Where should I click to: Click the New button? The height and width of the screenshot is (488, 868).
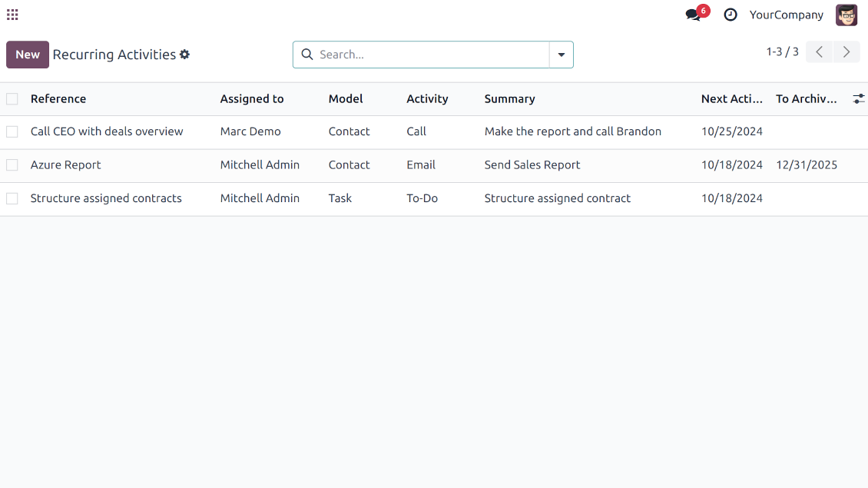point(28,55)
